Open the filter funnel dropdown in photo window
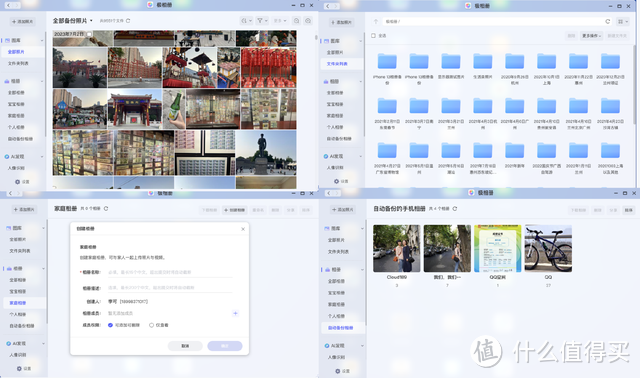The width and height of the screenshot is (640, 378). tap(262, 20)
